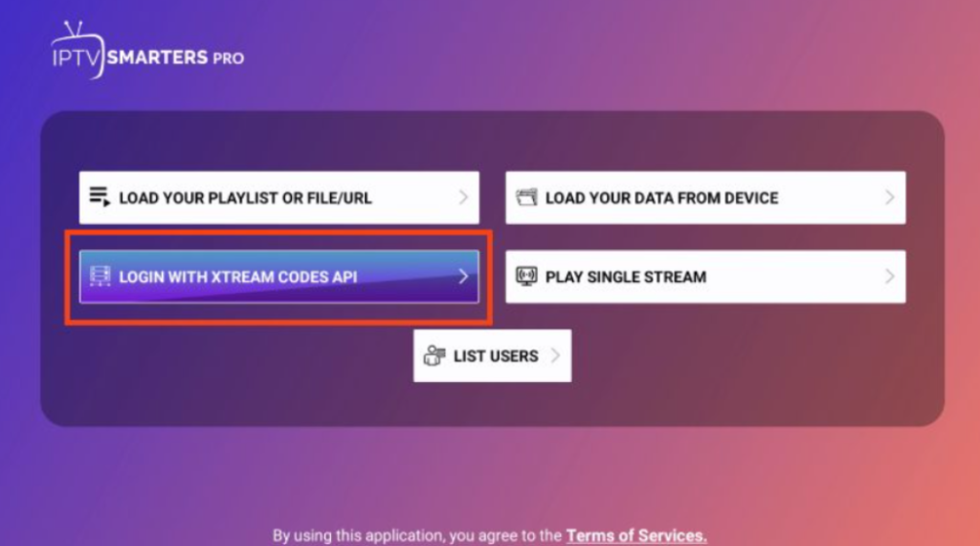Click the Smarters Pro logo text

tap(174, 57)
